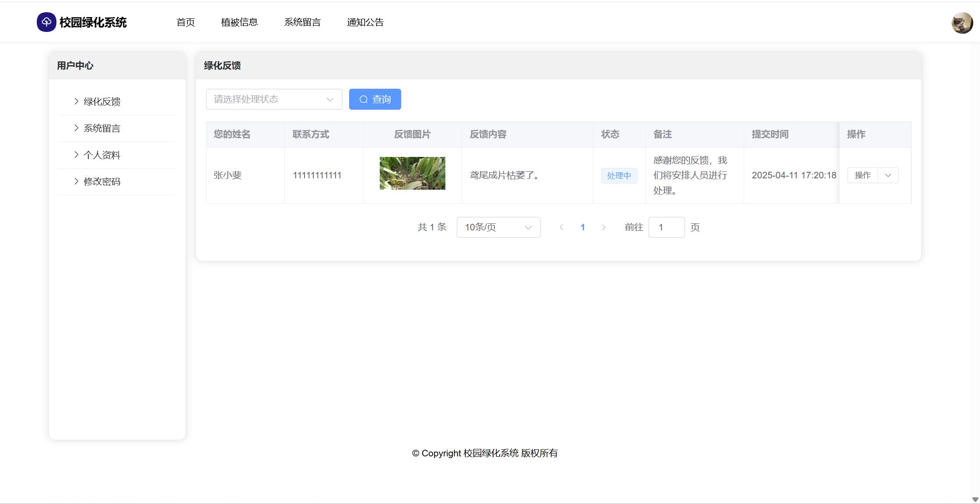Open the 请选择处理状态 status dropdown
Viewport: 980px width, 504px height.
point(274,99)
